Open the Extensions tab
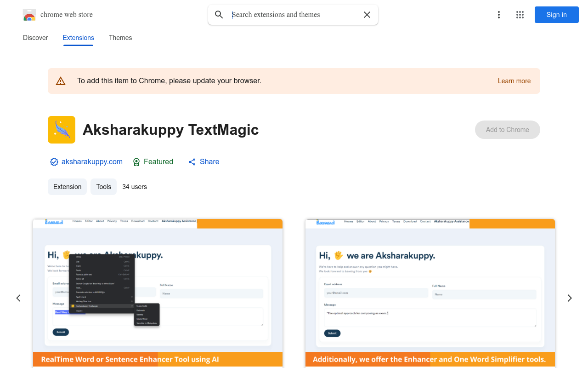The height and width of the screenshot is (368, 588). (79, 38)
